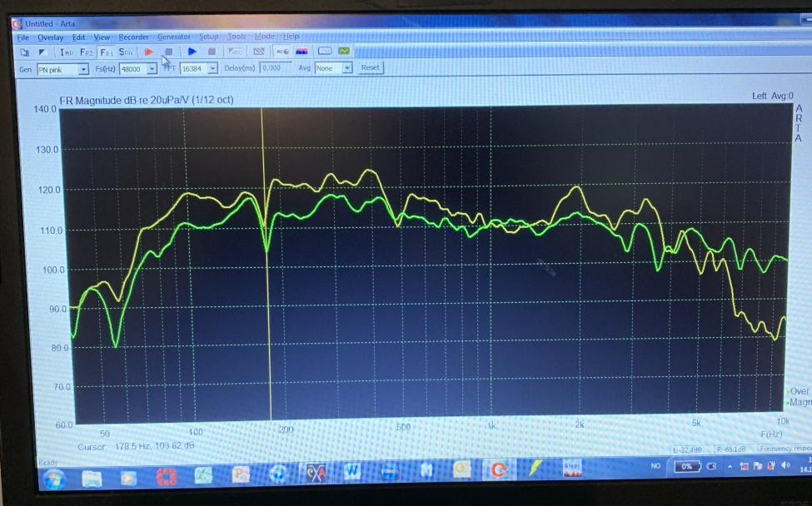This screenshot has width=812, height=506.
Task: Switch to Spa spectrum analyzer mode
Action: (126, 52)
